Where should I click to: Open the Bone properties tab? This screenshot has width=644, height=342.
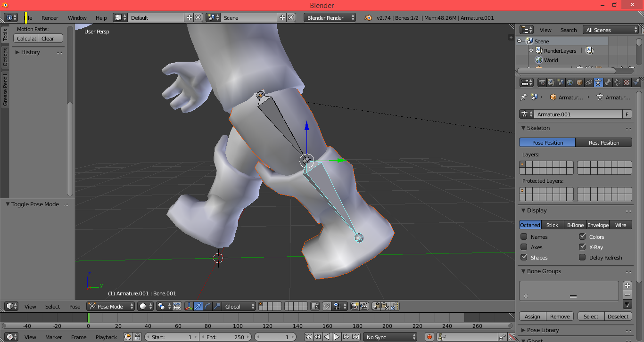tap(608, 82)
